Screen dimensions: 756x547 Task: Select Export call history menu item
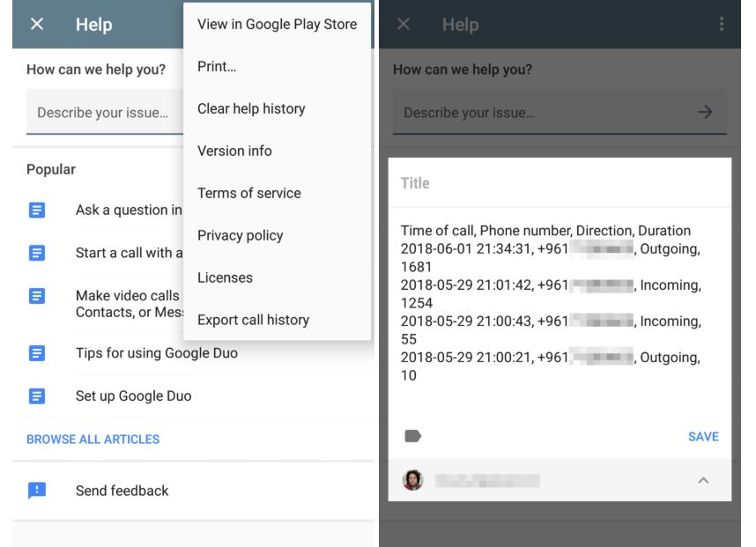[253, 320]
